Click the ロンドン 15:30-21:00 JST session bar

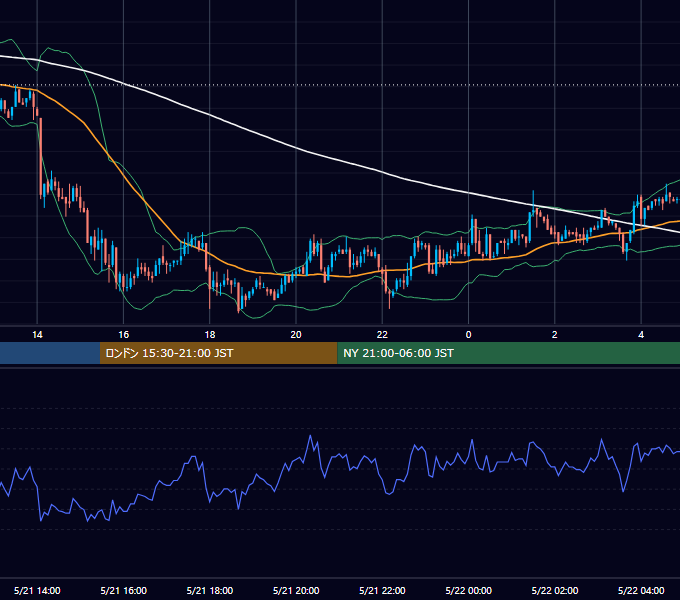(219, 353)
